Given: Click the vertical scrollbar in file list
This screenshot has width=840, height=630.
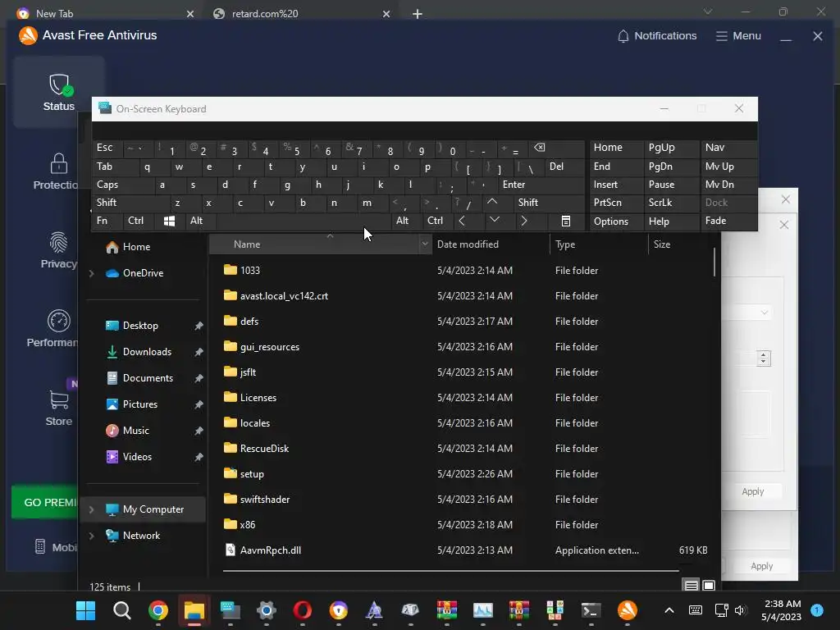Looking at the screenshot, I should click(714, 262).
